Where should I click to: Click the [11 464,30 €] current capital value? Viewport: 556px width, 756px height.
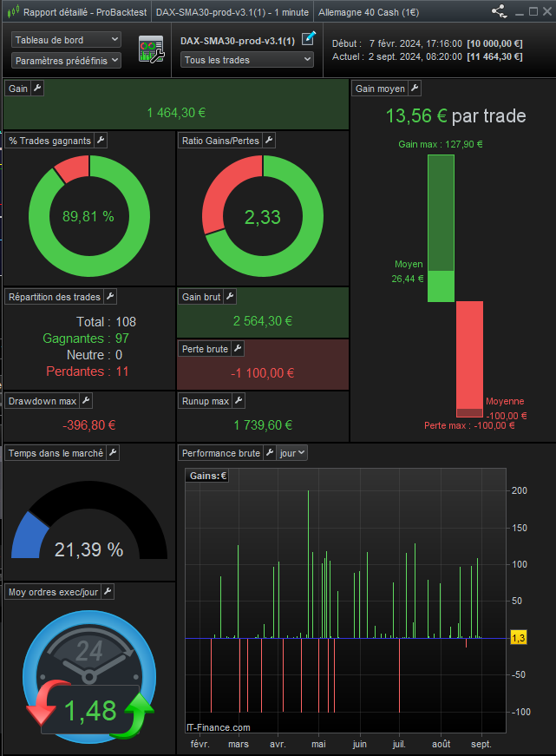[494, 56]
